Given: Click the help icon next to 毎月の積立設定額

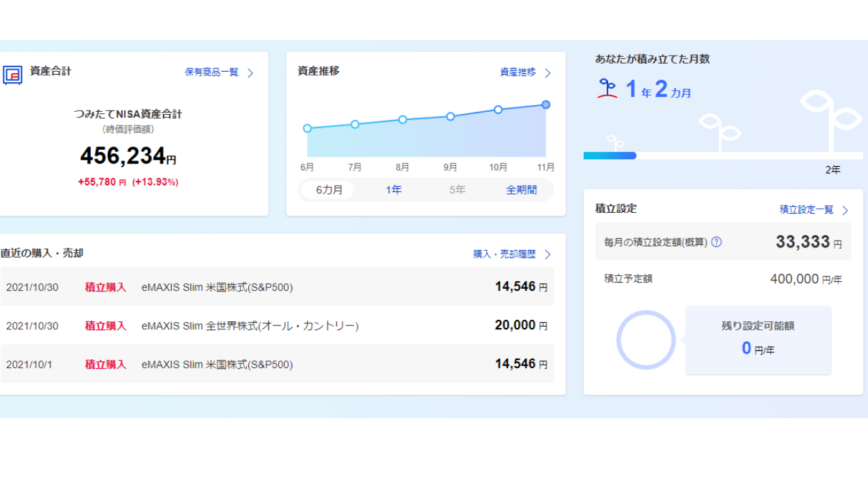Looking at the screenshot, I should [x=716, y=242].
